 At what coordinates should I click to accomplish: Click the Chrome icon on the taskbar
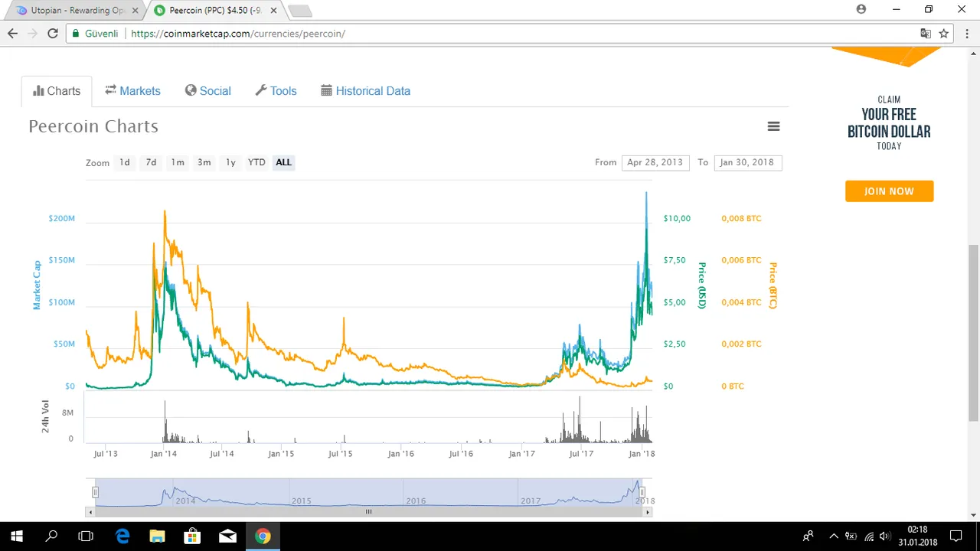coord(263,536)
